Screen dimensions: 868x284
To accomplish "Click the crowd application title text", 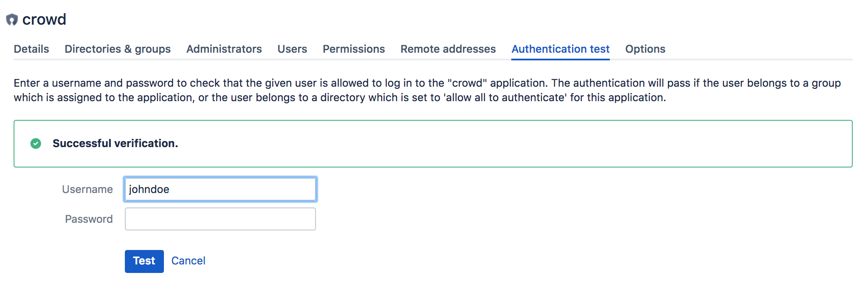I will tap(44, 20).
